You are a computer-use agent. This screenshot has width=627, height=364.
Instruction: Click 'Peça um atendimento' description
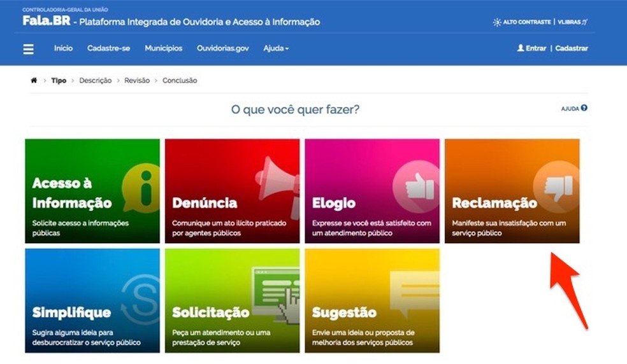pos(221,338)
